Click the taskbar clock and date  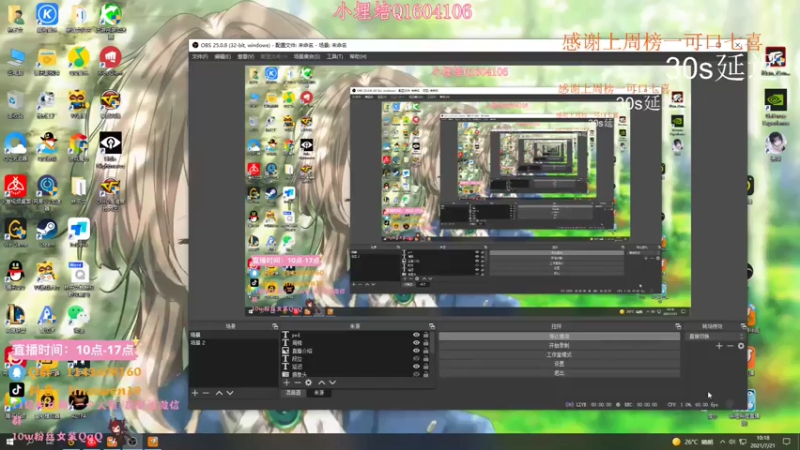tap(763, 442)
